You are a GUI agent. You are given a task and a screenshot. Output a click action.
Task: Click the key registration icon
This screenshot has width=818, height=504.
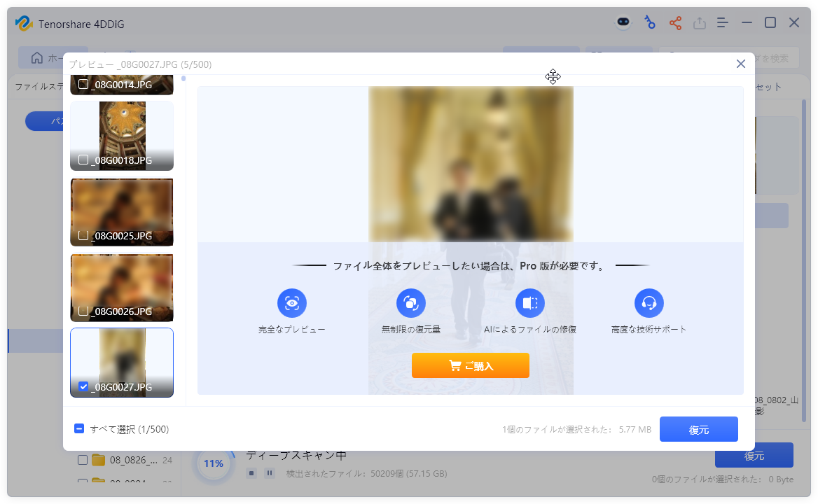pos(649,22)
